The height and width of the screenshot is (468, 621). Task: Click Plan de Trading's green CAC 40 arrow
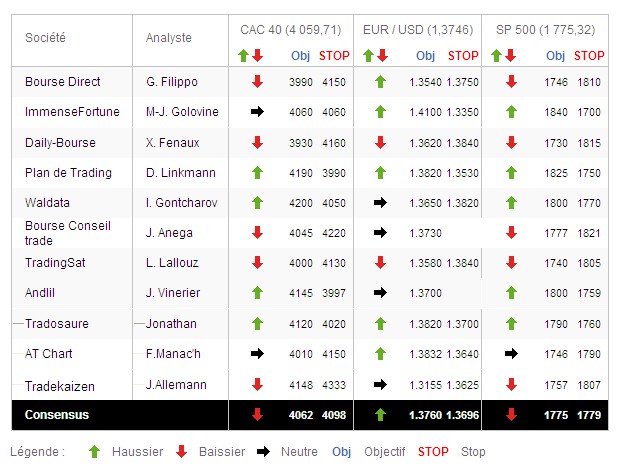(x=257, y=173)
